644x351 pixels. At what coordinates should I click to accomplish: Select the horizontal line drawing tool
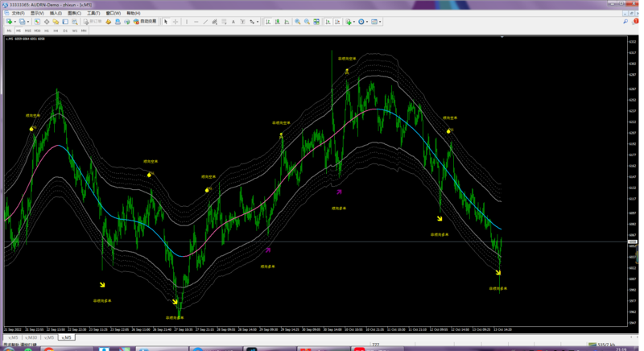tap(196, 22)
